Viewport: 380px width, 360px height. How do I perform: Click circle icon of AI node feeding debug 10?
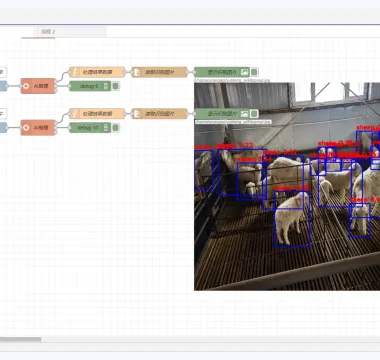pos(26,128)
